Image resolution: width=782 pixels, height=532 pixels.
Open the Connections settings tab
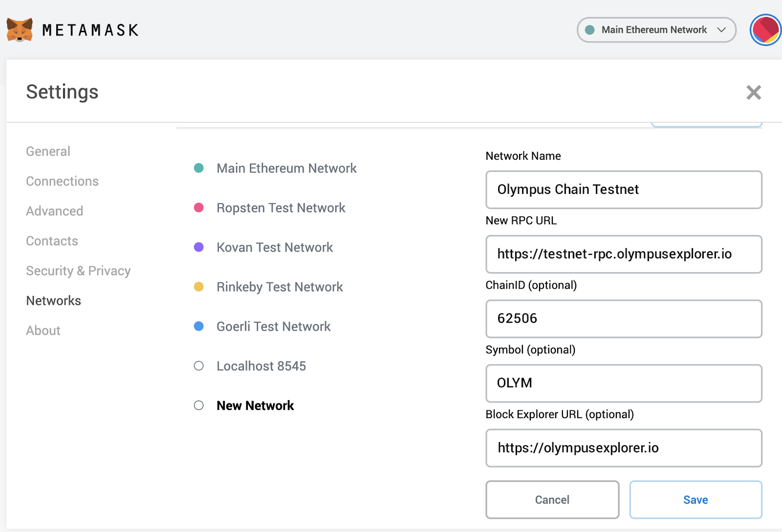pyautogui.click(x=62, y=181)
